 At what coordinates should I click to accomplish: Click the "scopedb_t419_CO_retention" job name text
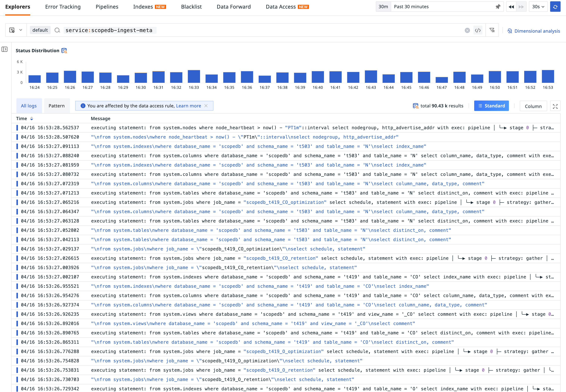pos(281,258)
